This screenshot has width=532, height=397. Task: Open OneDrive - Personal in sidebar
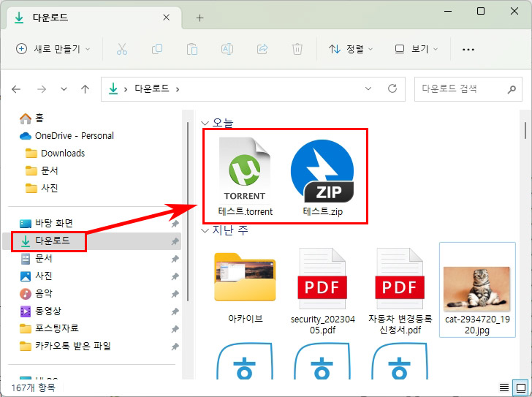[x=66, y=136]
